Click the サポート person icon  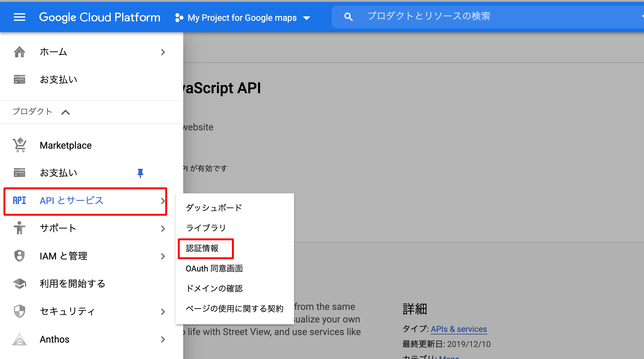click(20, 228)
